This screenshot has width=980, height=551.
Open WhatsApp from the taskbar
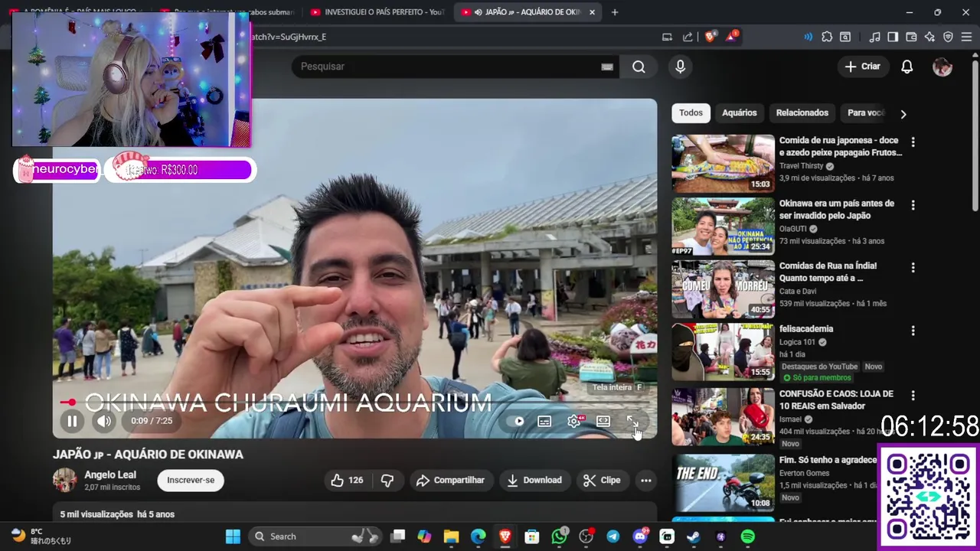560,536
